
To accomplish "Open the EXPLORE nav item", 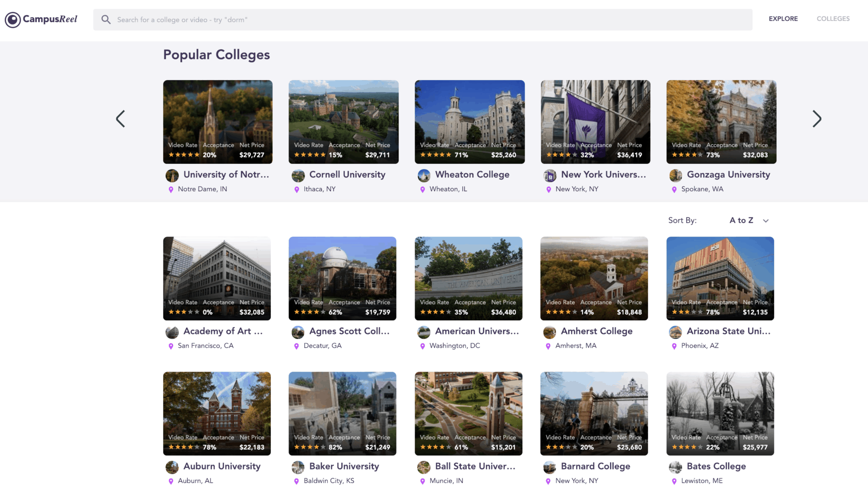I will coord(783,19).
